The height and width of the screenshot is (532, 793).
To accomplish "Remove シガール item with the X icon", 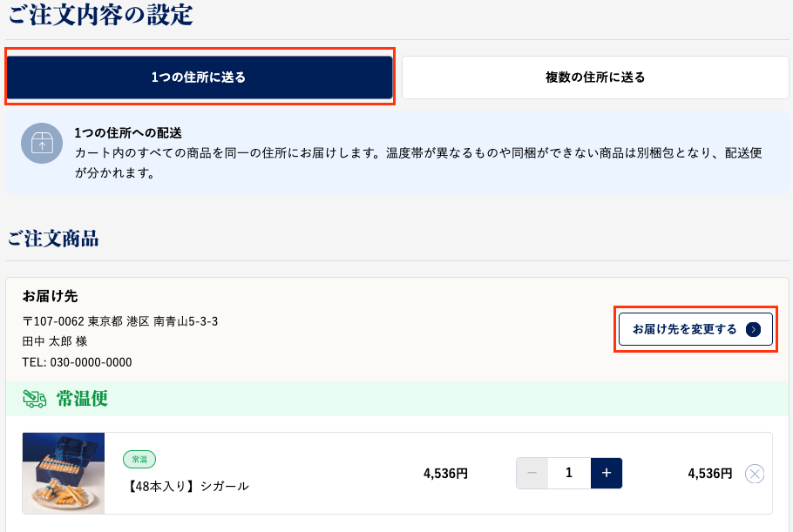I will 755,474.
